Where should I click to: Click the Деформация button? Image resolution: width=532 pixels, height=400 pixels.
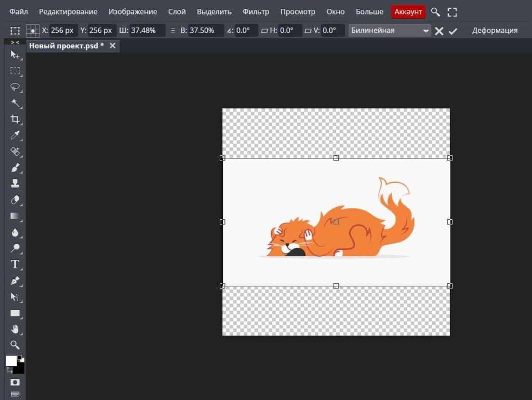[495, 31]
